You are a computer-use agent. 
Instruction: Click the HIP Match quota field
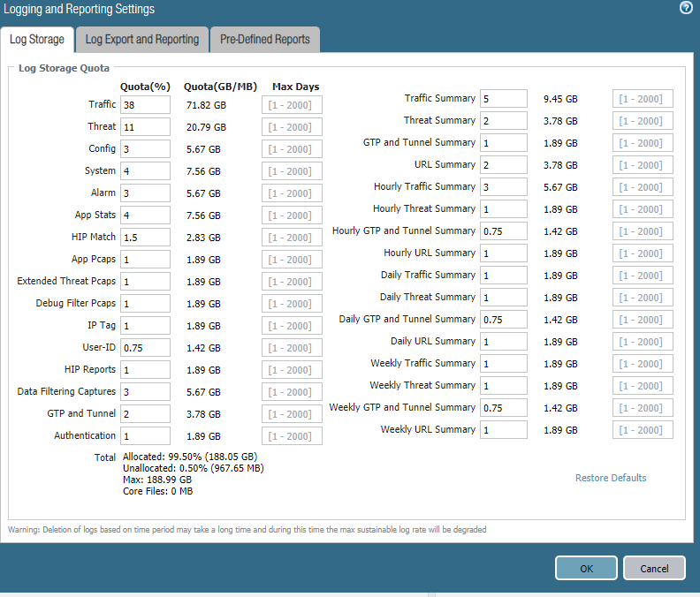pyautogui.click(x=146, y=238)
